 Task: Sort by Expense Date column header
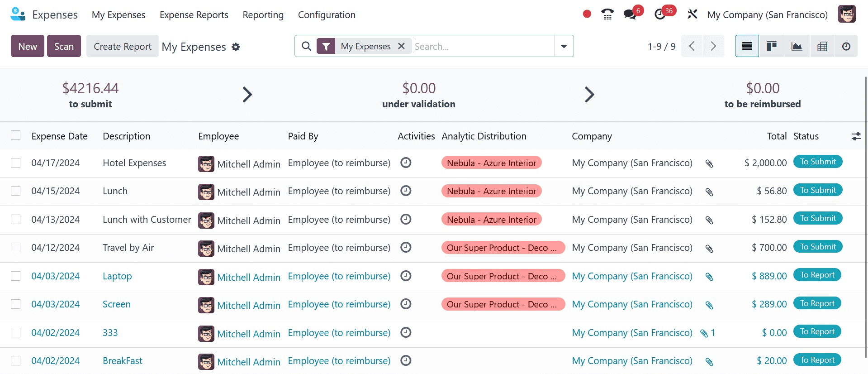[x=60, y=136]
